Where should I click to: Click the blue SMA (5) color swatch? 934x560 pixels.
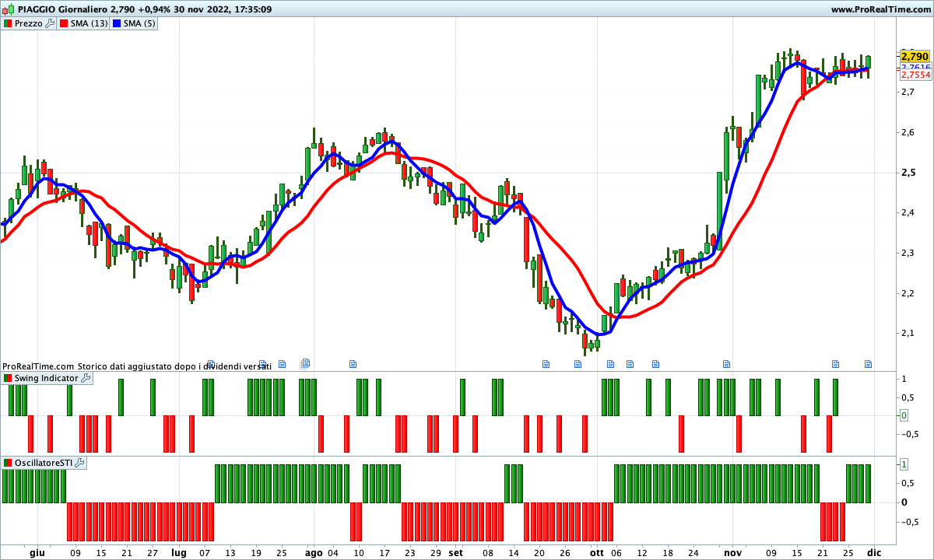pos(118,24)
